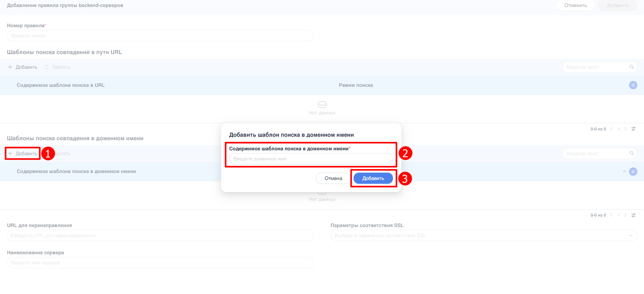Open column settings icon in URL templates table
Screen dimensions: 644x294
point(633,85)
